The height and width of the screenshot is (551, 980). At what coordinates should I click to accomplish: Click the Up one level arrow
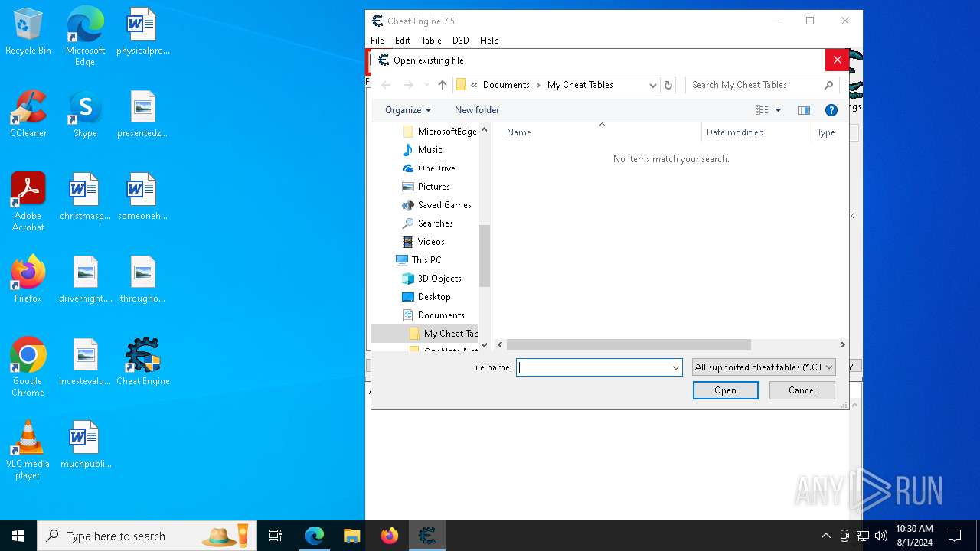443,85
